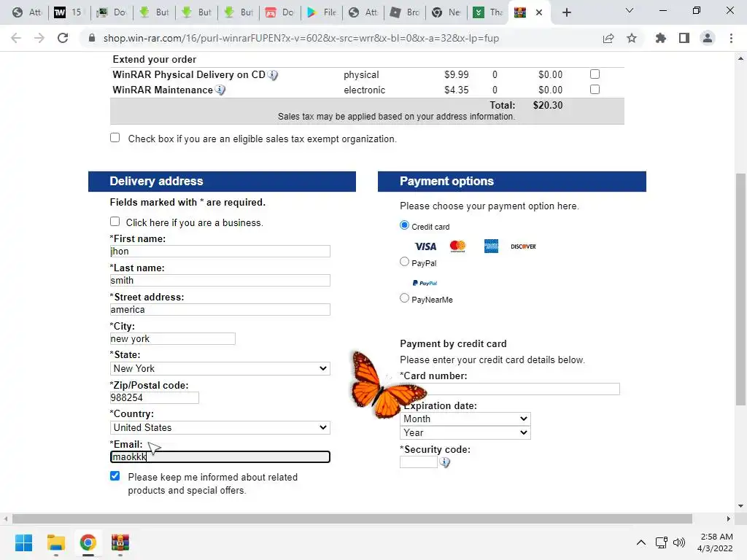747x560 pixels.
Task: Bookmark this page with star icon
Action: click(632, 38)
